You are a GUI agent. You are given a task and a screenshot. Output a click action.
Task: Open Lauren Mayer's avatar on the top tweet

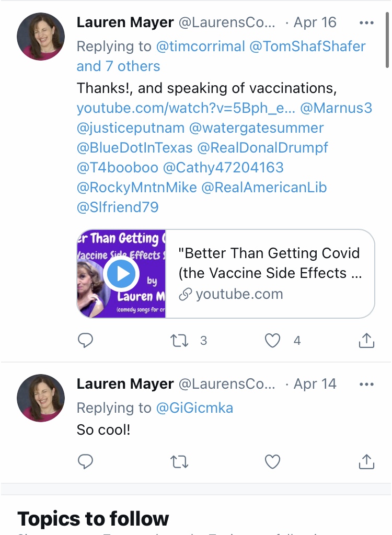[x=41, y=37]
